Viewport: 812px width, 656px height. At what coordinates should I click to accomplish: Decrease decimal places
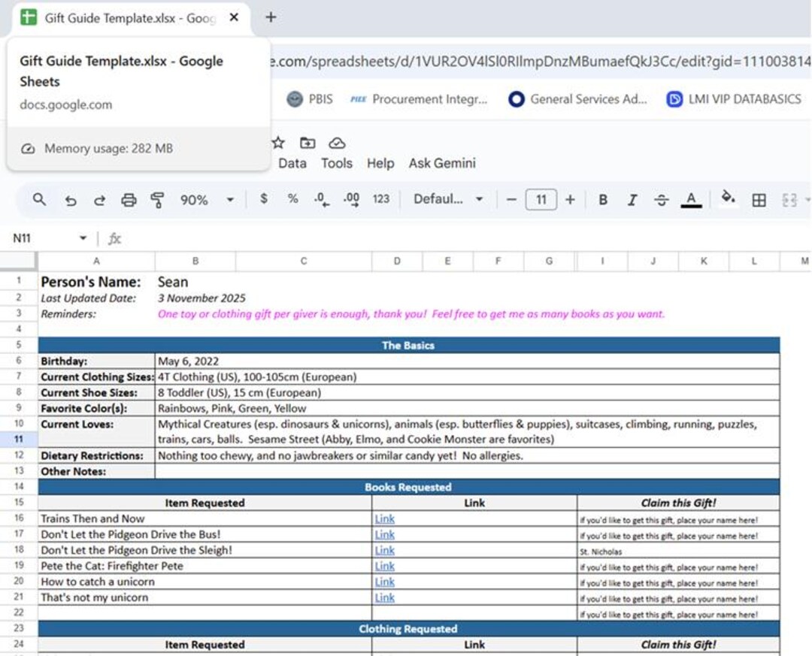pos(322,199)
